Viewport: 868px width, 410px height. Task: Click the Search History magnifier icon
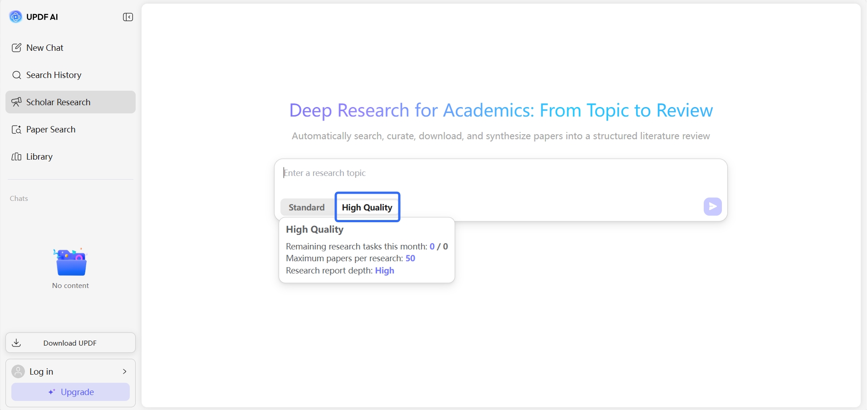[x=16, y=75]
